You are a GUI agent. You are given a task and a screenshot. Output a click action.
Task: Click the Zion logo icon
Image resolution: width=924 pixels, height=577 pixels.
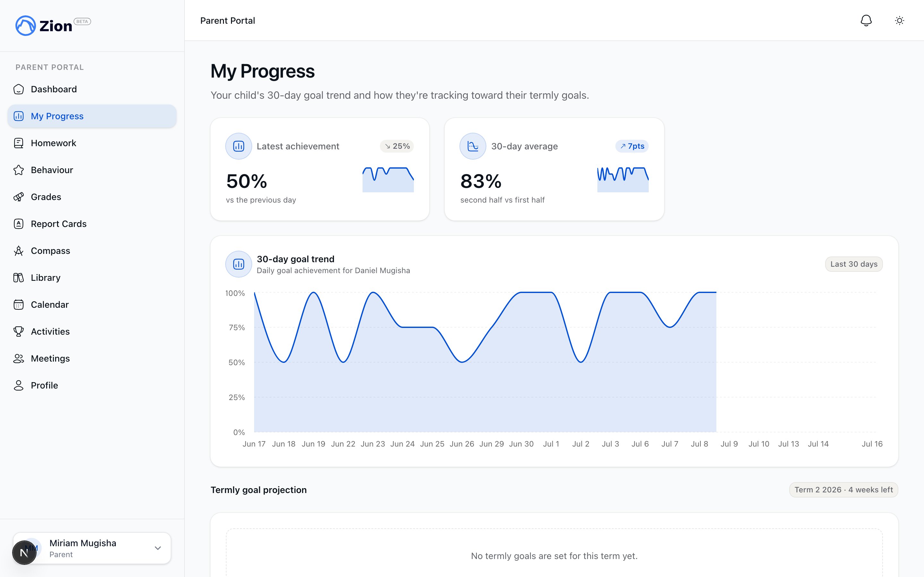pos(25,26)
